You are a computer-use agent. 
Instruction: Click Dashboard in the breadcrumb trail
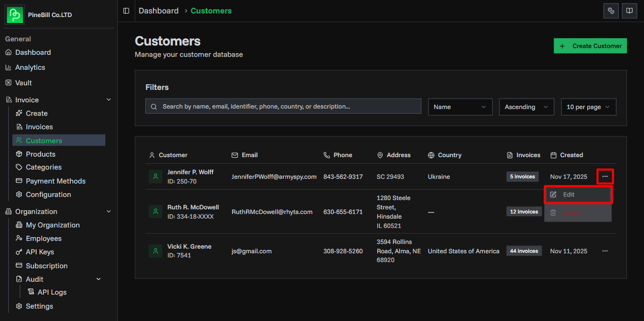[x=159, y=10]
